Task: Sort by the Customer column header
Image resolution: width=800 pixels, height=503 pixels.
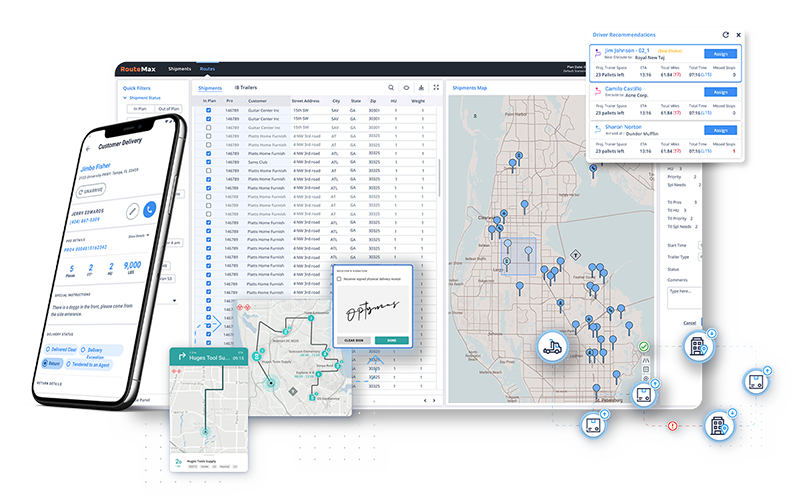Action: (258, 101)
